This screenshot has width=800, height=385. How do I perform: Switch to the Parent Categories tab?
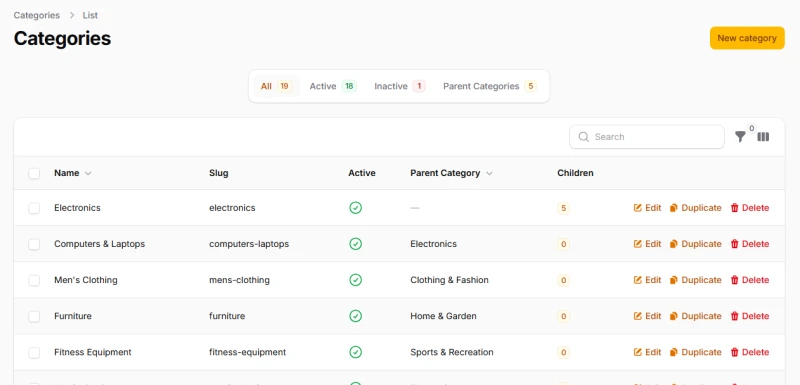coord(490,86)
